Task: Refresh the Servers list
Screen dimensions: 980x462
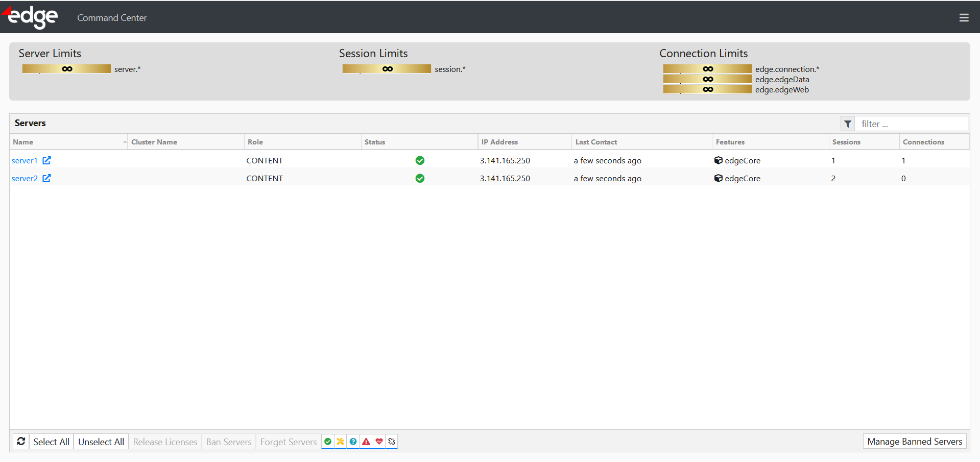Action: (20, 441)
